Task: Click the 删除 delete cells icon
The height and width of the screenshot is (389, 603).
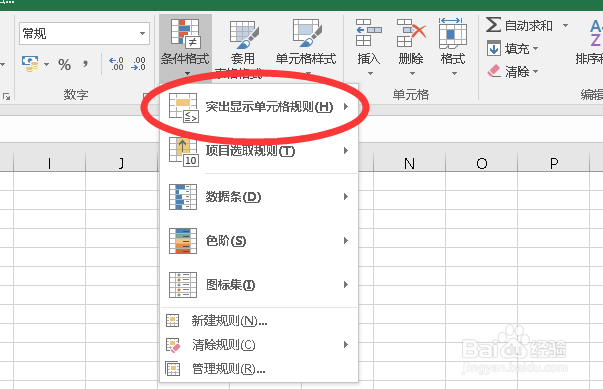Action: coord(411,33)
